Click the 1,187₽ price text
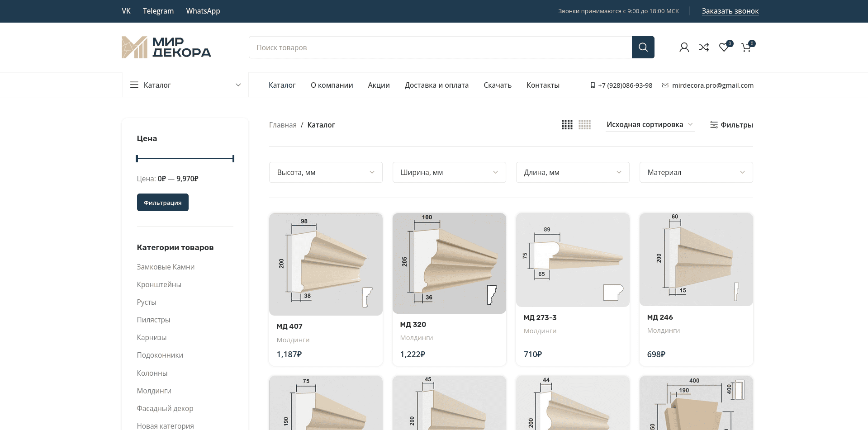This screenshot has width=868, height=430. pyautogui.click(x=289, y=354)
